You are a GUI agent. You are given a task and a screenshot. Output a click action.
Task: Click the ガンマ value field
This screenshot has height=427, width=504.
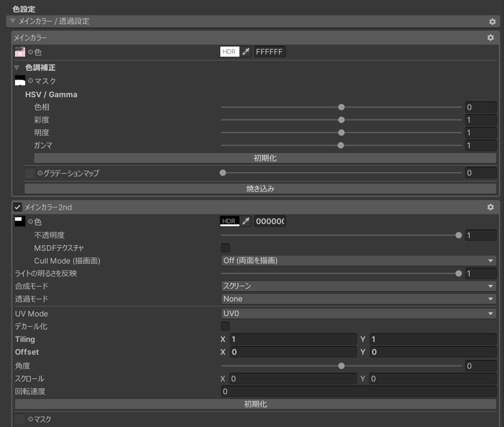point(480,145)
